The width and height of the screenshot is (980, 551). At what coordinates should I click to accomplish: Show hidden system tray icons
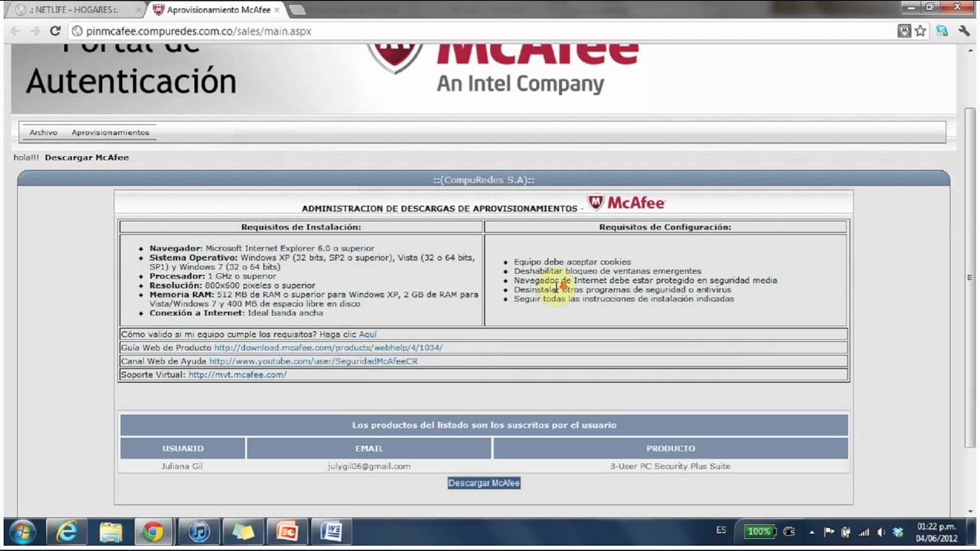pyautogui.click(x=812, y=532)
